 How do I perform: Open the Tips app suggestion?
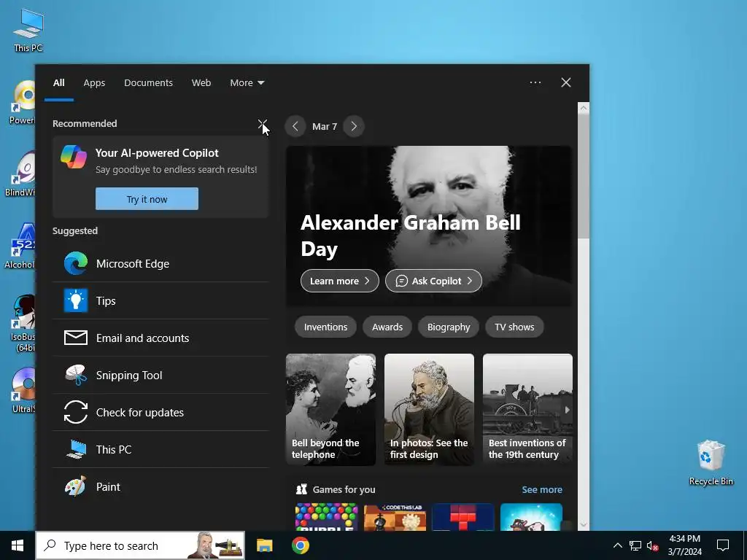click(x=161, y=301)
